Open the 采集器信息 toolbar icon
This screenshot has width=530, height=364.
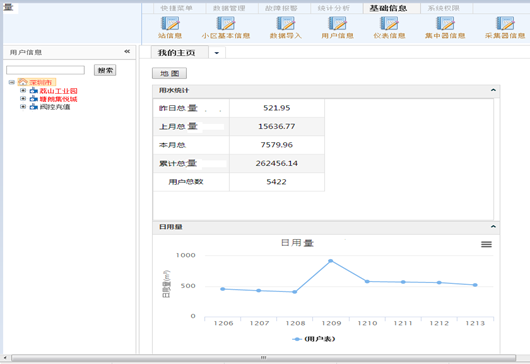(505, 24)
